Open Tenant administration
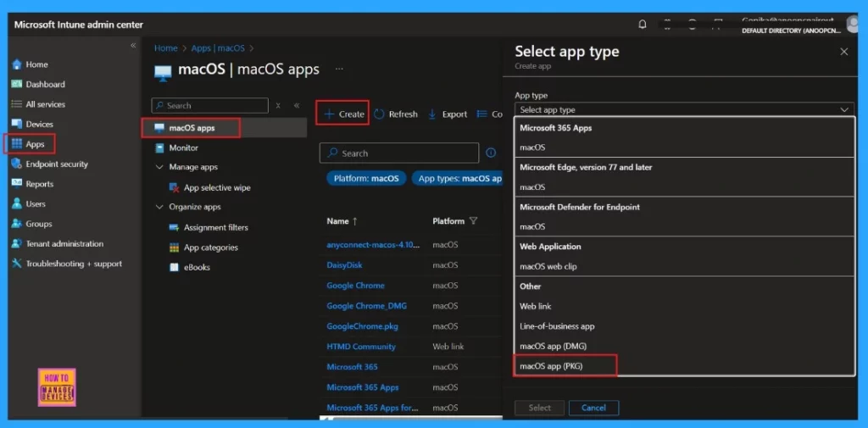This screenshot has height=428, width=868. point(58,243)
